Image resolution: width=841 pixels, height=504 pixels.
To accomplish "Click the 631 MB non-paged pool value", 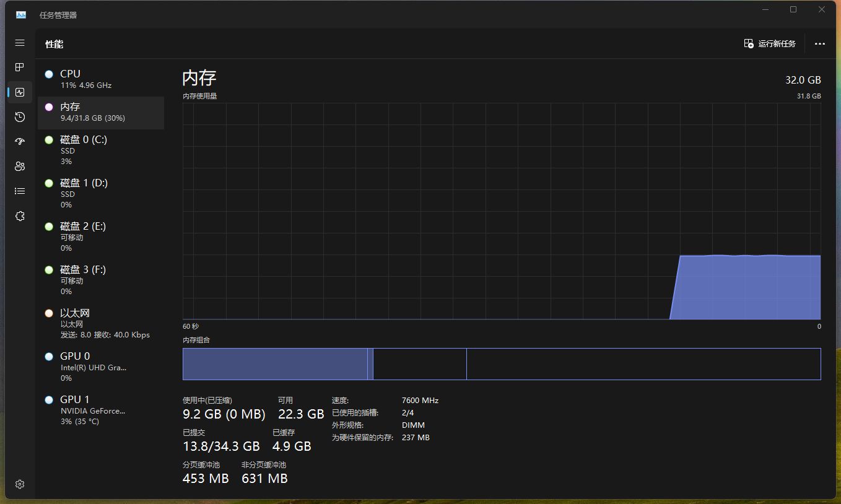I will coord(264,479).
